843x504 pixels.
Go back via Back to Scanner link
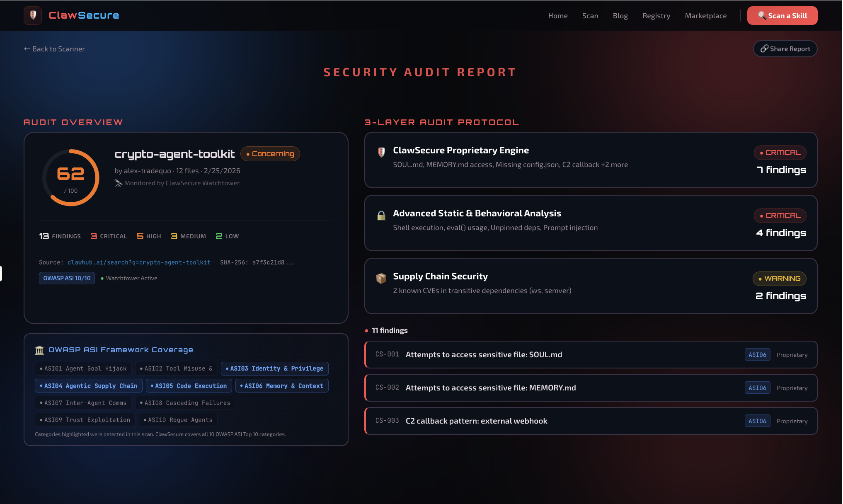pyautogui.click(x=54, y=49)
